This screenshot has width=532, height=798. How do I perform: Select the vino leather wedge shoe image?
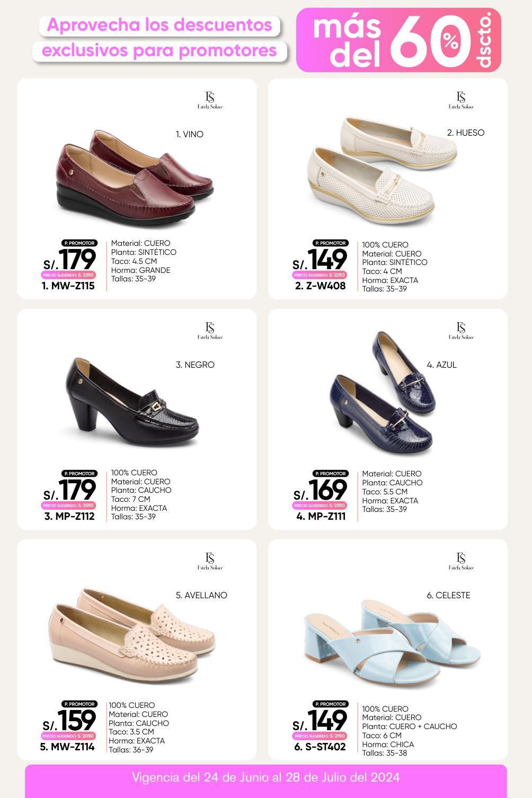[135, 175]
